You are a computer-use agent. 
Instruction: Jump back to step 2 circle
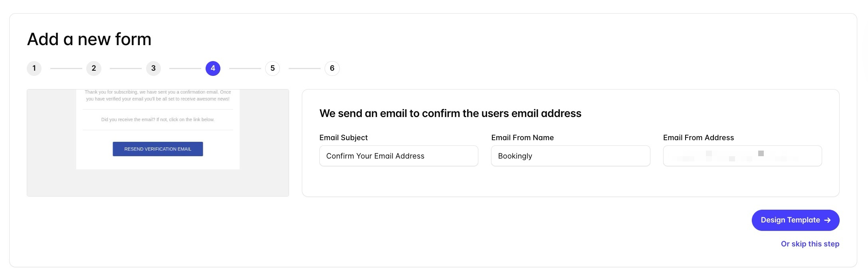point(94,68)
